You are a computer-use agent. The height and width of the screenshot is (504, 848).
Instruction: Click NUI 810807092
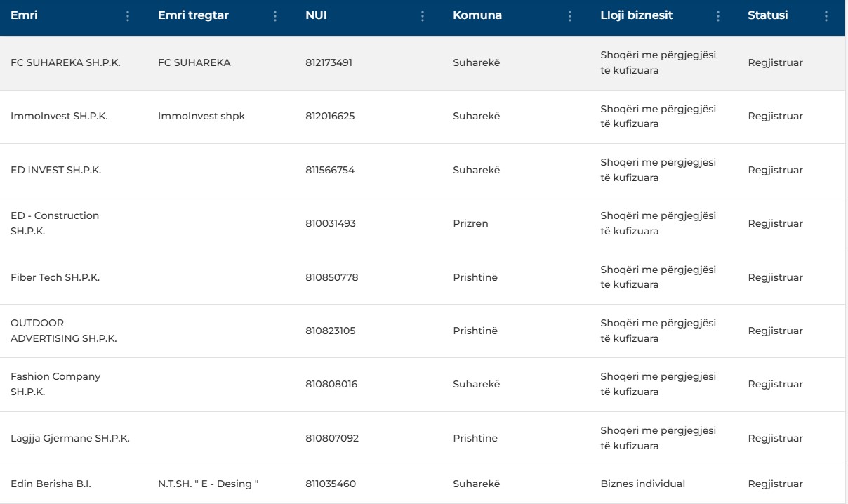[332, 438]
